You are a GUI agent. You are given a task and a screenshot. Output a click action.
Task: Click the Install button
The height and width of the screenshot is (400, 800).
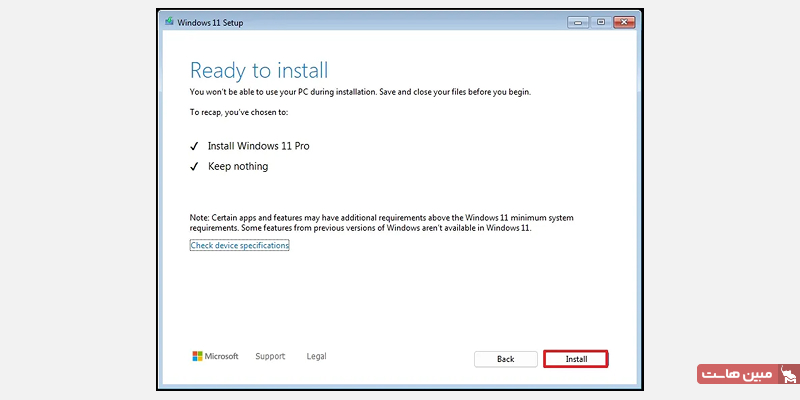(x=576, y=359)
